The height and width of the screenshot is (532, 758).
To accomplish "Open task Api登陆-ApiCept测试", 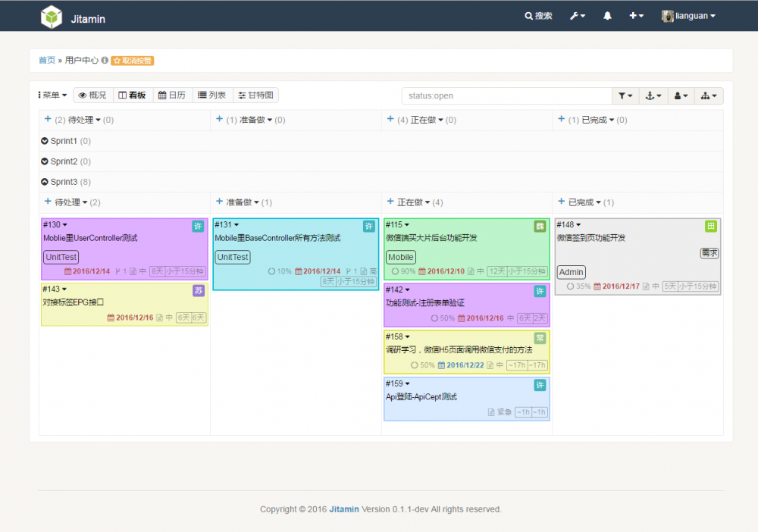I will tap(421, 396).
